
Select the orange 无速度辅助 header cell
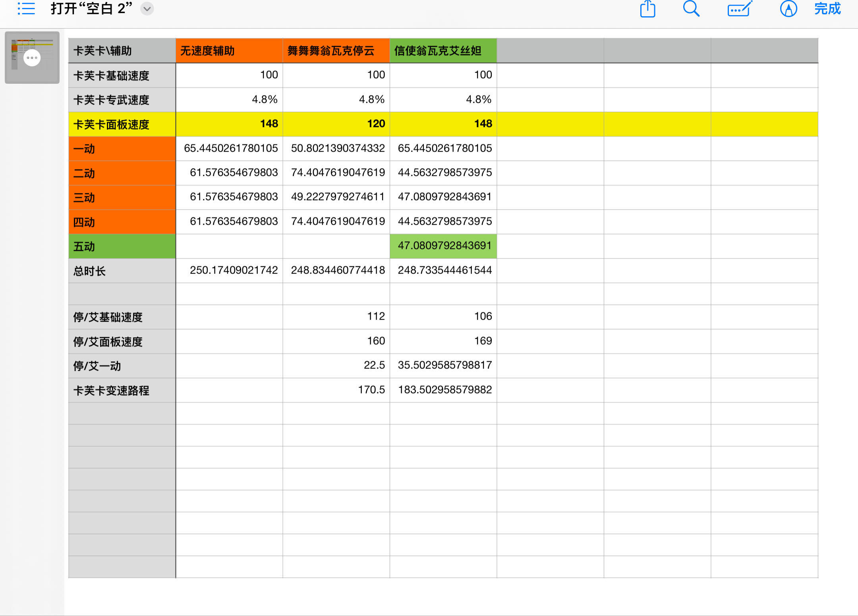coord(229,51)
